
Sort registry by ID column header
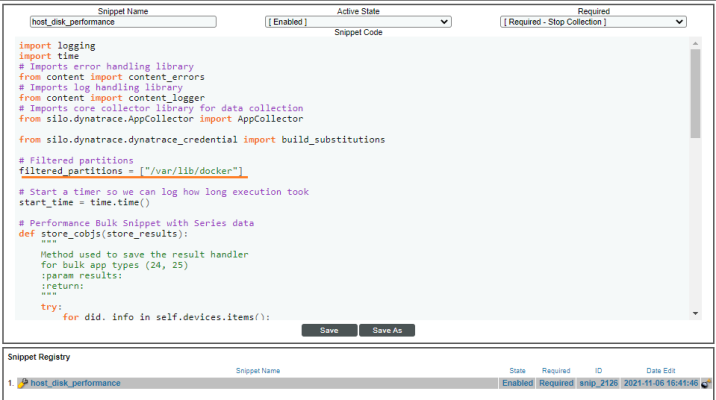click(x=599, y=371)
